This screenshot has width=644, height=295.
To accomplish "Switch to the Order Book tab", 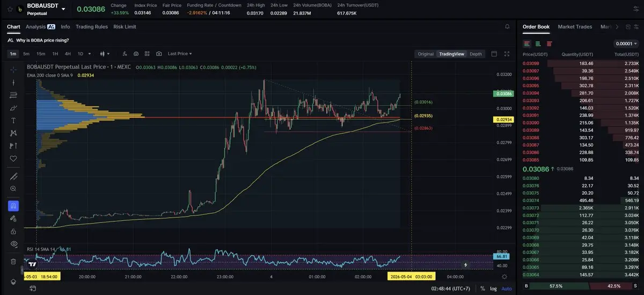I will (x=536, y=26).
